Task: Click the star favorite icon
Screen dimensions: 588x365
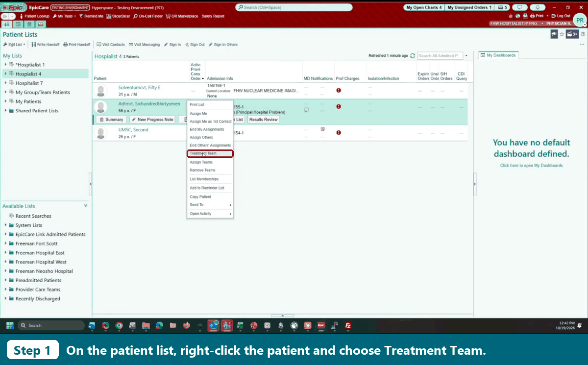Action: click(562, 34)
